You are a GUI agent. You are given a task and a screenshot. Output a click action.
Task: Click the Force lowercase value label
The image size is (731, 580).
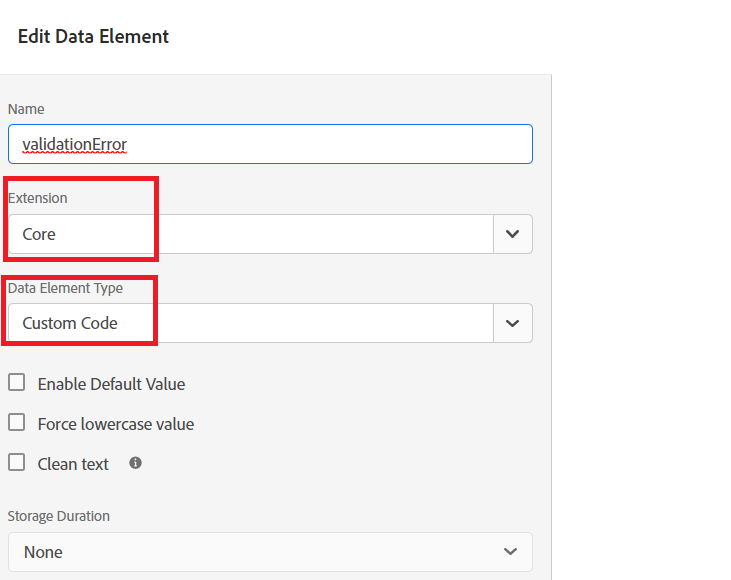pos(116,424)
